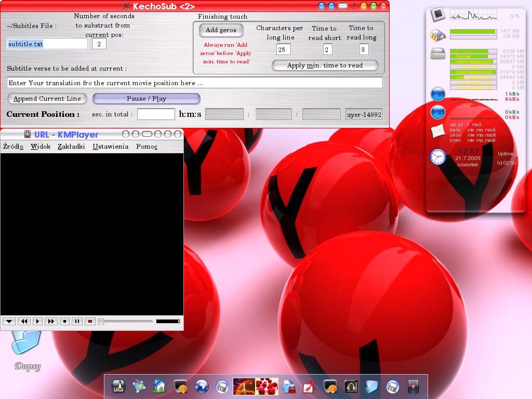Open the Linux penguin launcher in dock
The height and width of the screenshot is (399, 532).
pyautogui.click(x=119, y=386)
